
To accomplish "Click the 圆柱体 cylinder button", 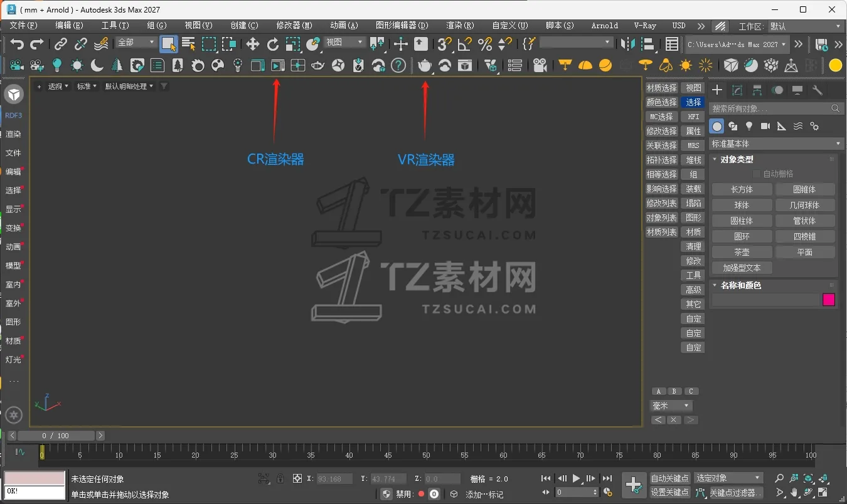I will [742, 221].
